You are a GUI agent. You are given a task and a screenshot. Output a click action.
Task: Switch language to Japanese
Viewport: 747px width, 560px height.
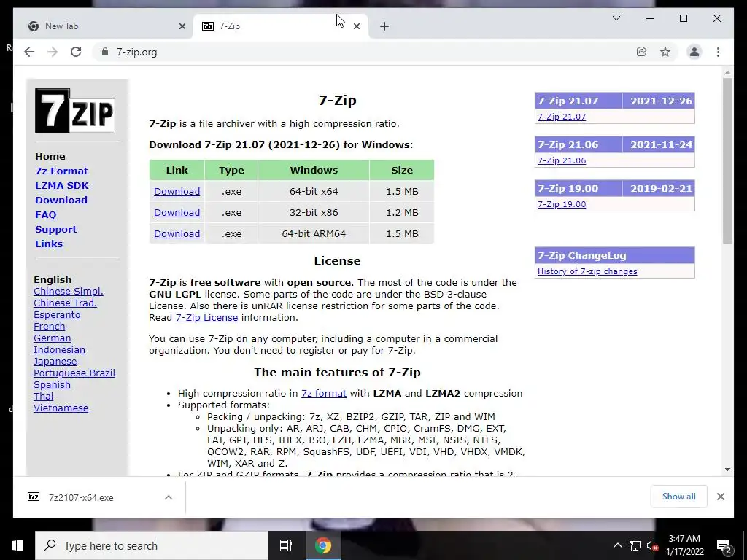(x=55, y=362)
